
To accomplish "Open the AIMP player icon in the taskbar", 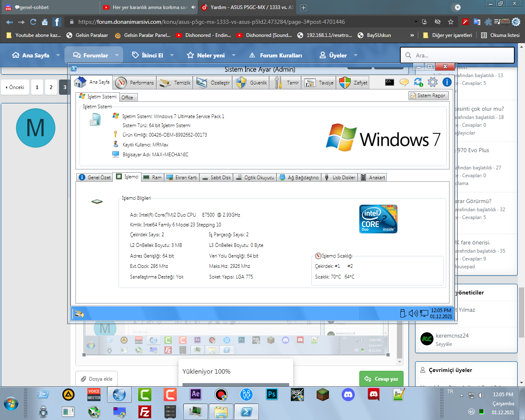I will (68, 395).
